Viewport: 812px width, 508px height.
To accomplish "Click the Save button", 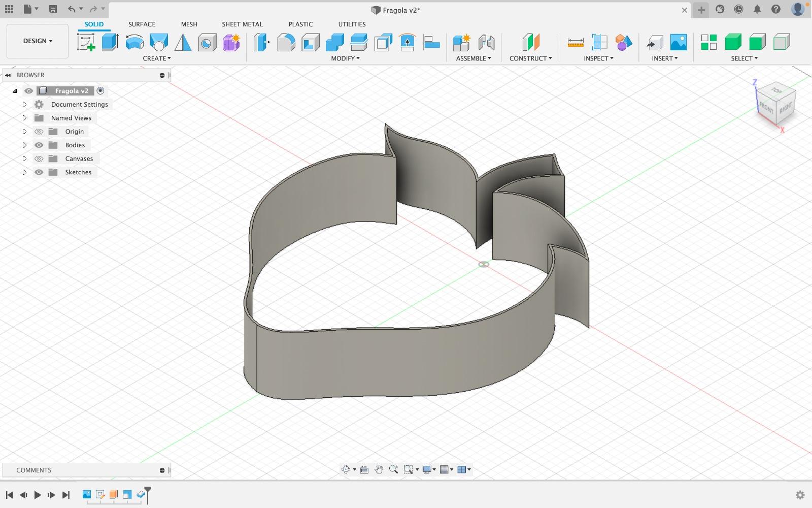I will pyautogui.click(x=53, y=9).
